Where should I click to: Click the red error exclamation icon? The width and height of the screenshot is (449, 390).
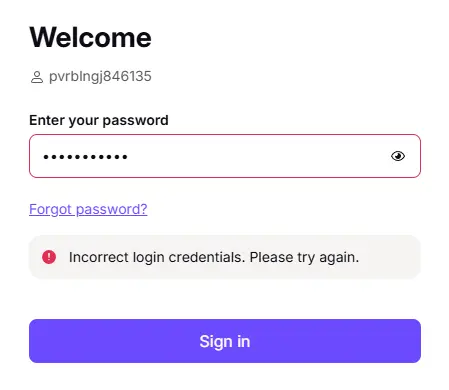pos(49,257)
